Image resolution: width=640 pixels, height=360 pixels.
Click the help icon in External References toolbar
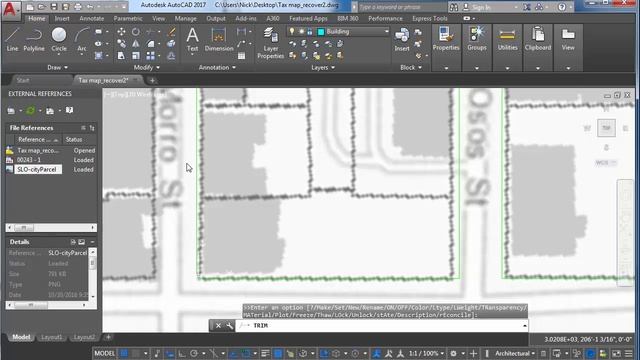tap(69, 110)
